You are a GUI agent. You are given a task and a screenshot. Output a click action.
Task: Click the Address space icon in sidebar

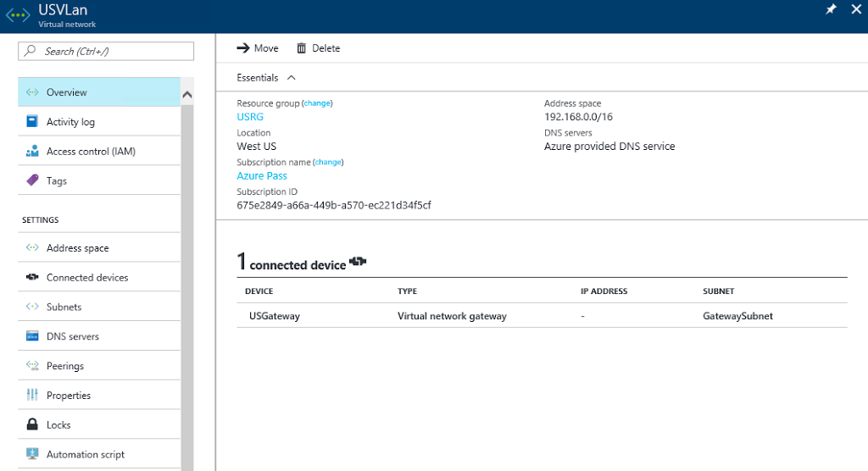click(32, 247)
